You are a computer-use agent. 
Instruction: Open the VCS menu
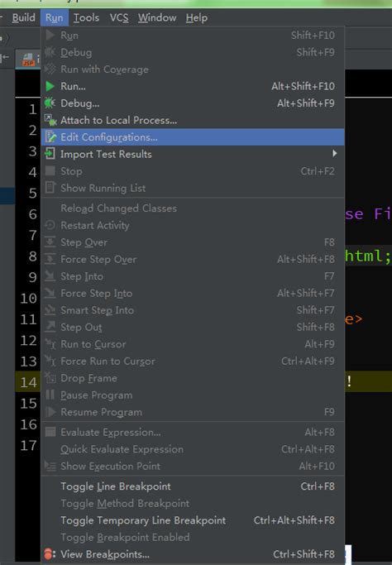[x=119, y=17]
